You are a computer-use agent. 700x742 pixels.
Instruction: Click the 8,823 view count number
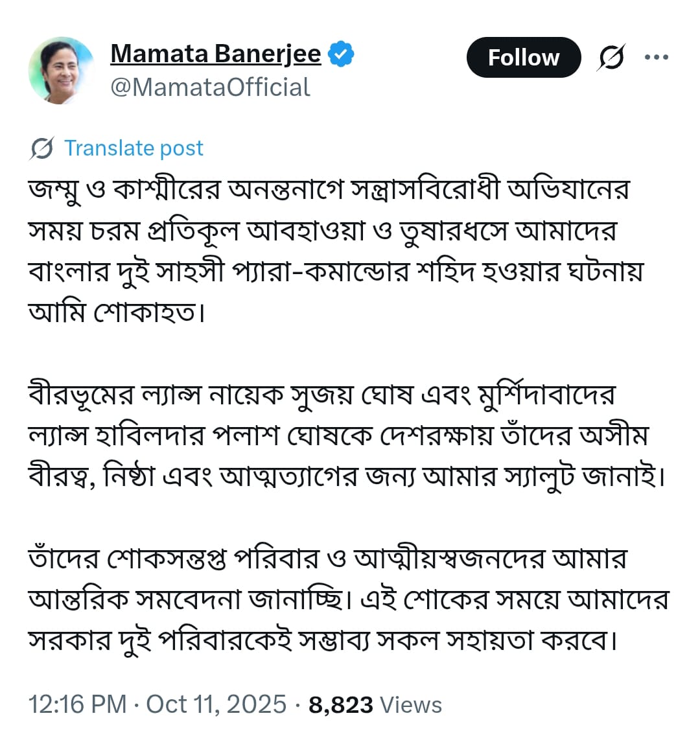click(x=341, y=704)
